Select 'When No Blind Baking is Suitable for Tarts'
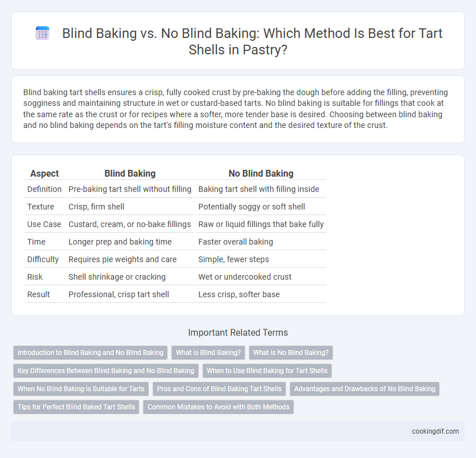 pos(81,389)
